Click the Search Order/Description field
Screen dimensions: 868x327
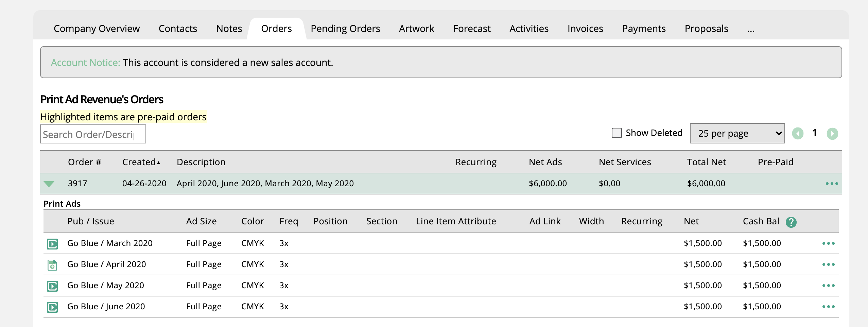point(93,134)
